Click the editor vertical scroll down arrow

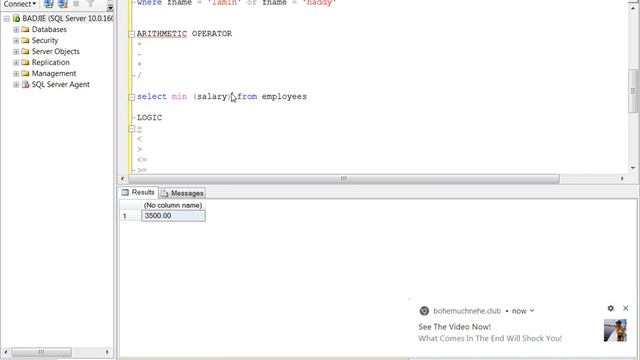(x=633, y=168)
